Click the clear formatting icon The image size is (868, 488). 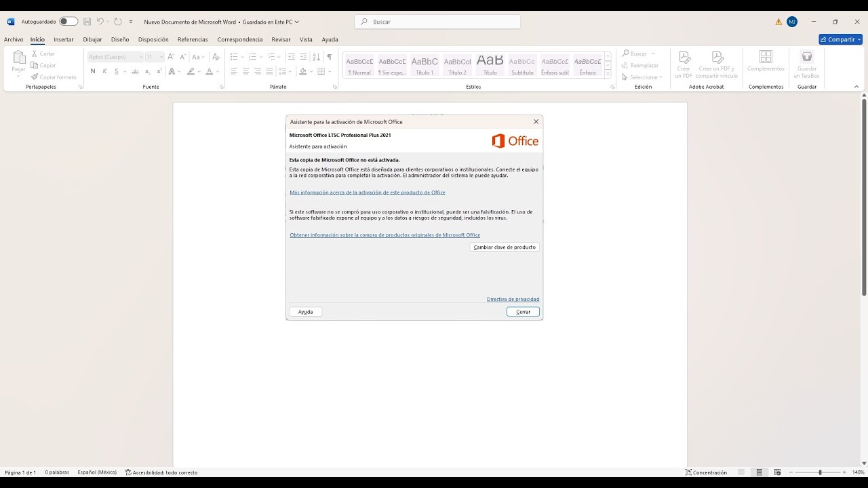[216, 57]
